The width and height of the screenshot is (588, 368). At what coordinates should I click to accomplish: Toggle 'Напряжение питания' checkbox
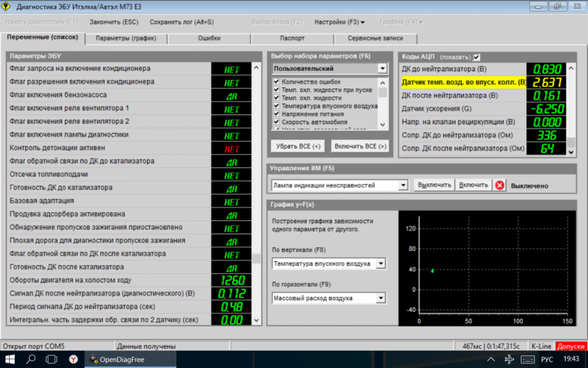tap(276, 114)
